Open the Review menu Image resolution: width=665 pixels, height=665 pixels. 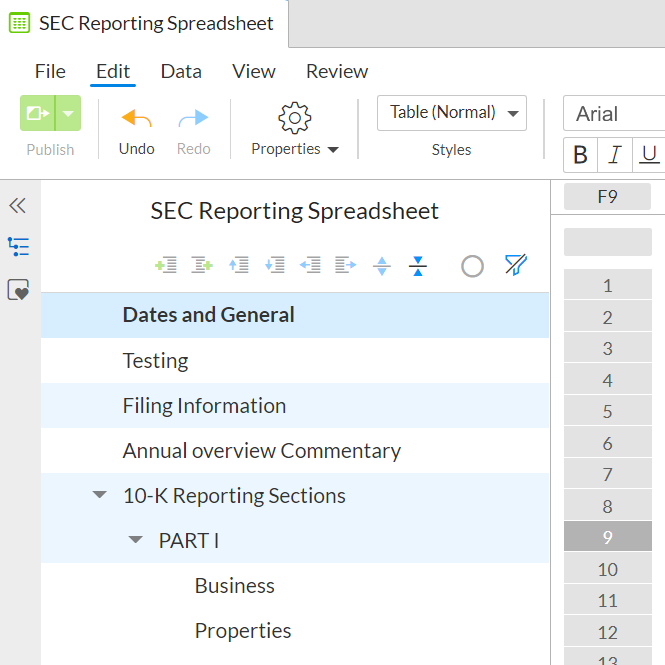pos(337,71)
